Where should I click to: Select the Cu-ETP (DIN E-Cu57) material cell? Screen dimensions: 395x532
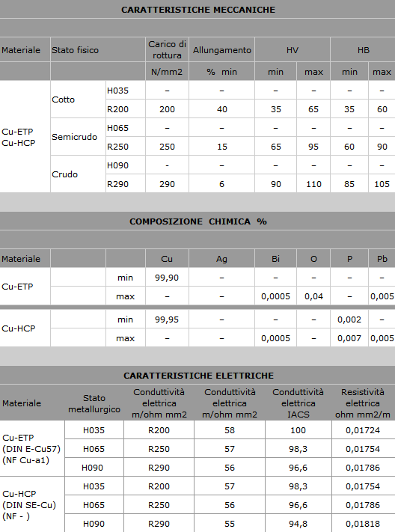tap(31, 449)
